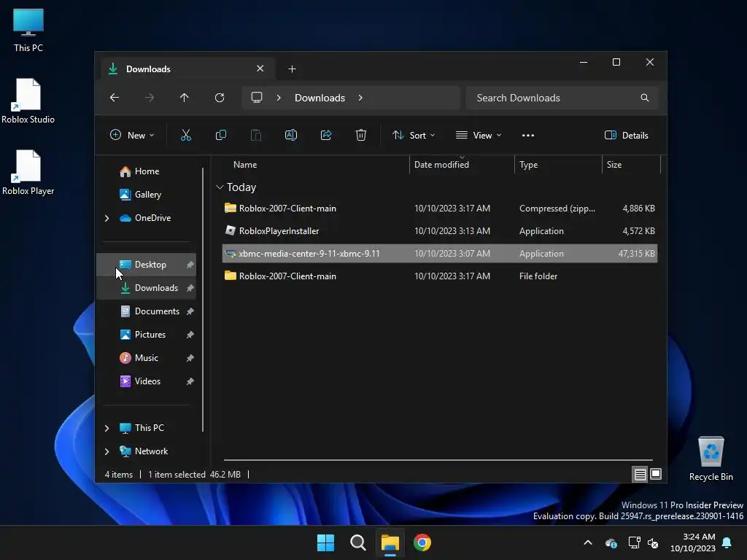747x560 pixels.
Task: Click chevron after Downloads in address bar
Action: click(x=360, y=98)
